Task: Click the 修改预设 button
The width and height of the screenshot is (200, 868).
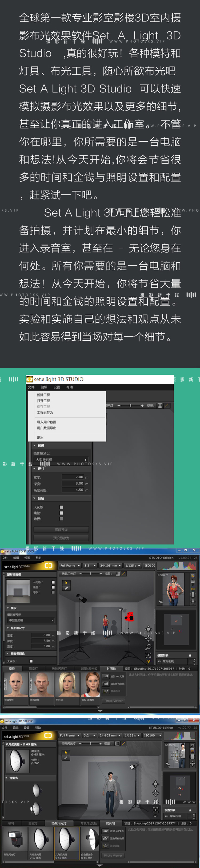Action: coord(61,529)
